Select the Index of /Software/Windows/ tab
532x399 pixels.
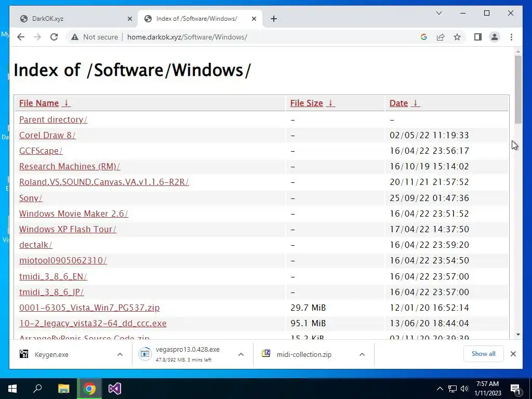200,19
